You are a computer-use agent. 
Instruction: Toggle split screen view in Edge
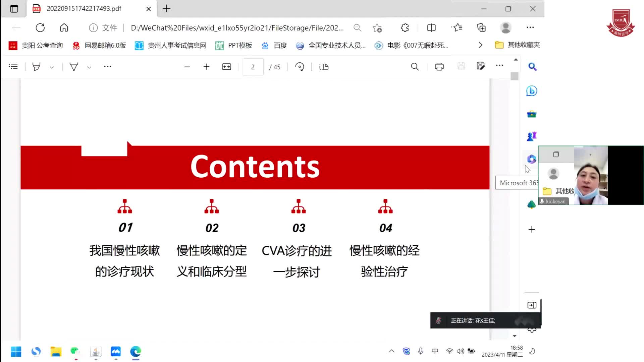431,27
